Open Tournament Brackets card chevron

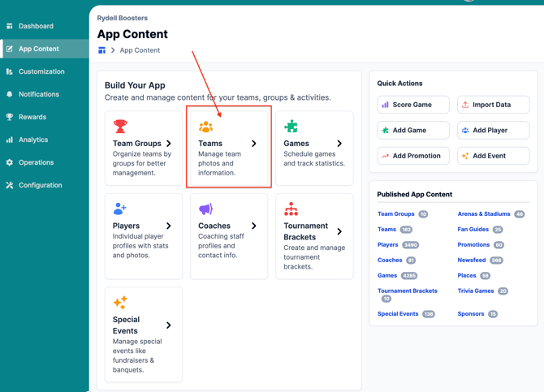pos(339,231)
